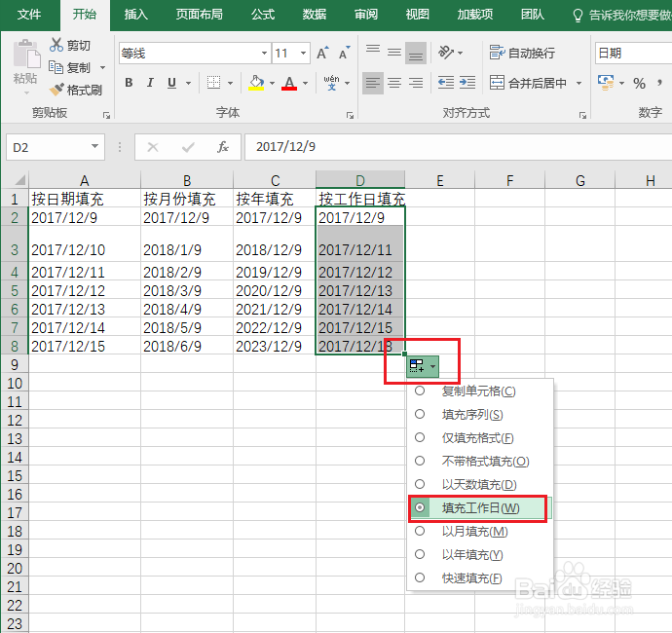Image resolution: width=672 pixels, height=633 pixels.
Task: Toggle Bold formatting
Action: [129, 82]
